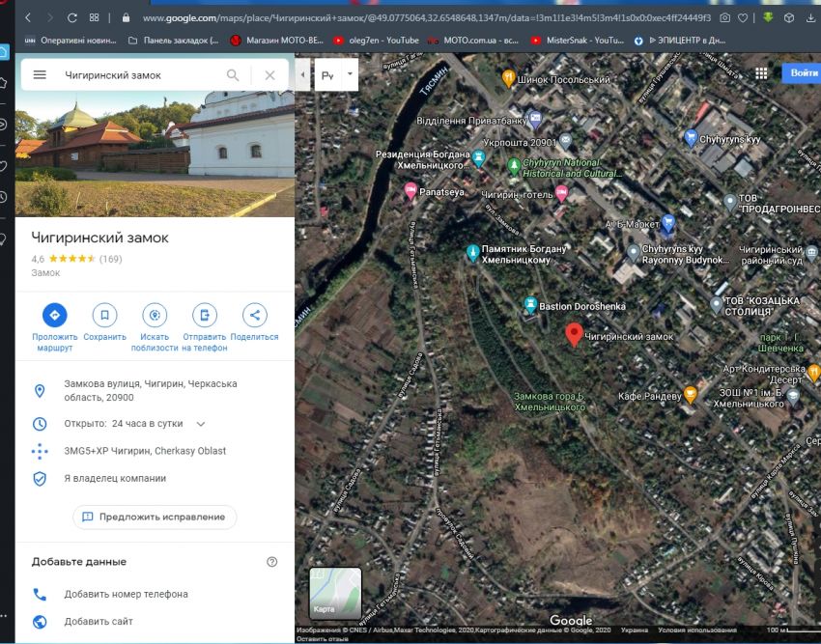821x644 pixels.
Task: Click the Поделиться share icon
Action: click(x=254, y=315)
